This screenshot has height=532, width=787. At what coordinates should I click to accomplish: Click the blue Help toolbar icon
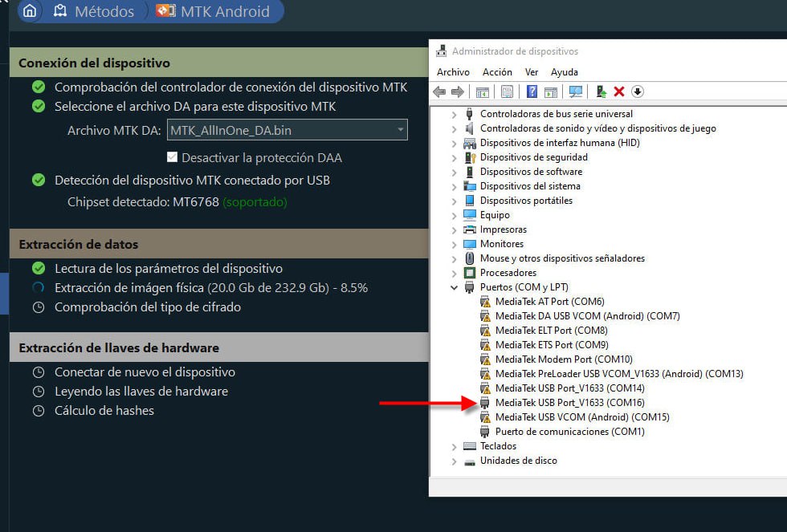pos(532,91)
